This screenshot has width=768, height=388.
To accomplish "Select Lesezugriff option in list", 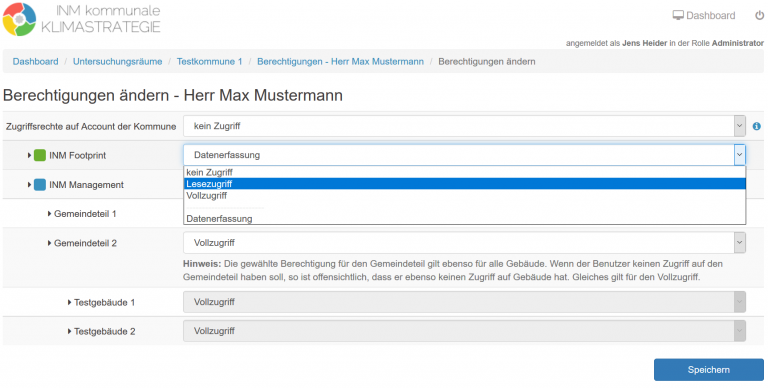I will click(464, 184).
